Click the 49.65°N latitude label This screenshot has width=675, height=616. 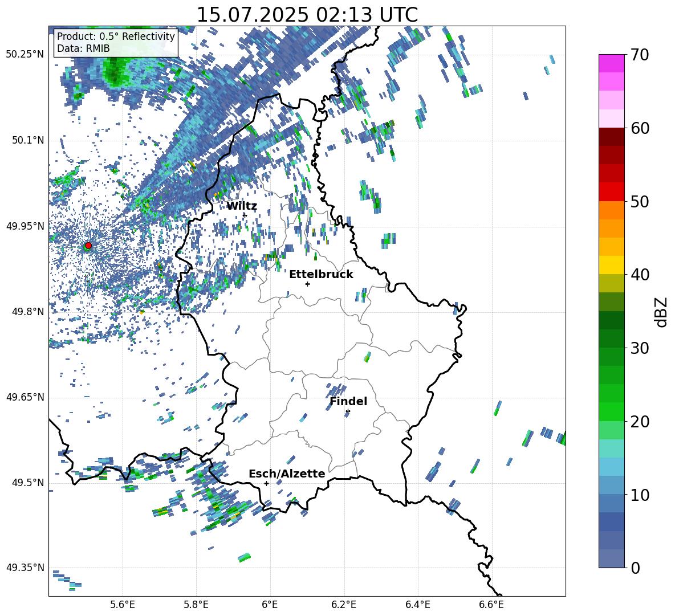click(x=25, y=397)
